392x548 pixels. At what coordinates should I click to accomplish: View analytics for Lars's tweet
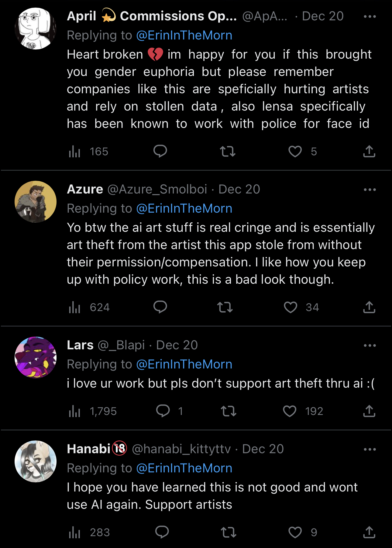[x=75, y=411]
